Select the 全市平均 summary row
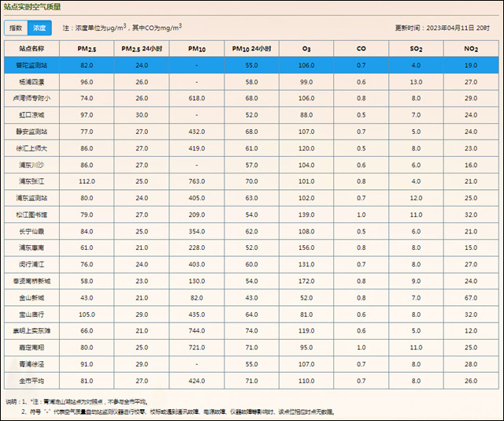 (251, 381)
